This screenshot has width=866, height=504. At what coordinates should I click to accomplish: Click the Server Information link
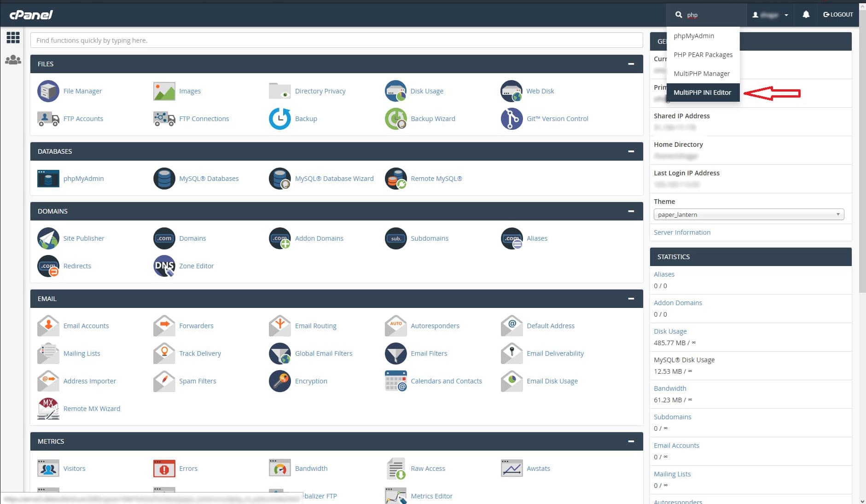(x=682, y=232)
